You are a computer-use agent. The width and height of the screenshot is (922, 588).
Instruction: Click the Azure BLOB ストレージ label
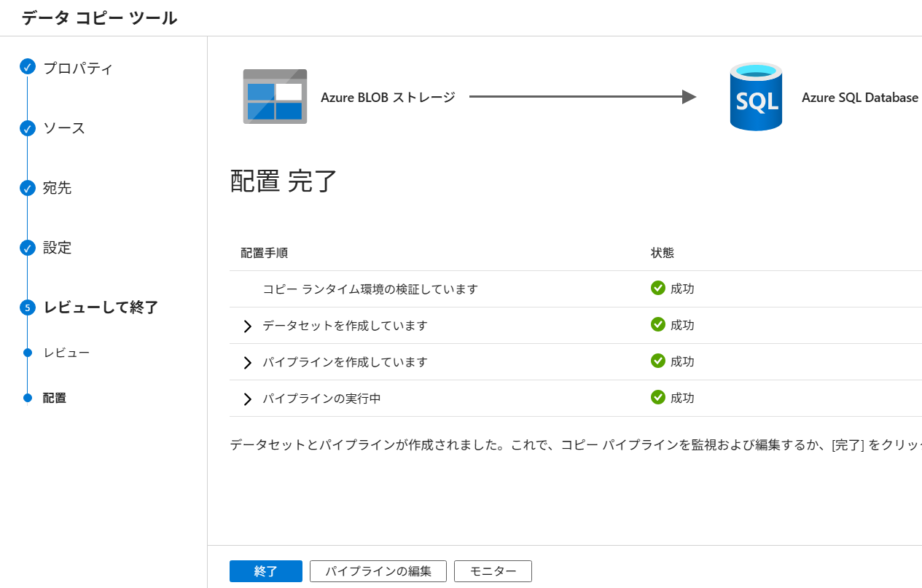click(388, 97)
